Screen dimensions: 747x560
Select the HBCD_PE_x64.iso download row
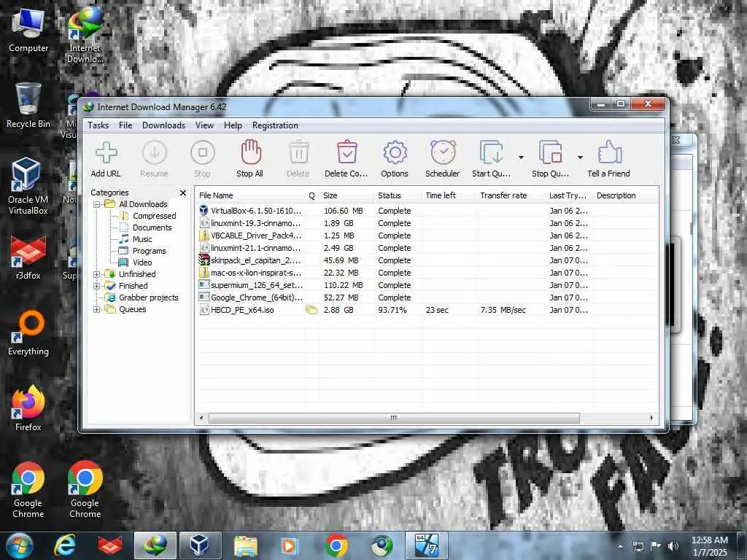point(426,309)
